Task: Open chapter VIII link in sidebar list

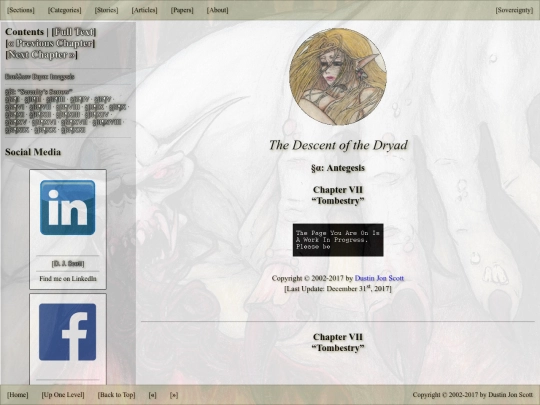Action: [x=68, y=107]
